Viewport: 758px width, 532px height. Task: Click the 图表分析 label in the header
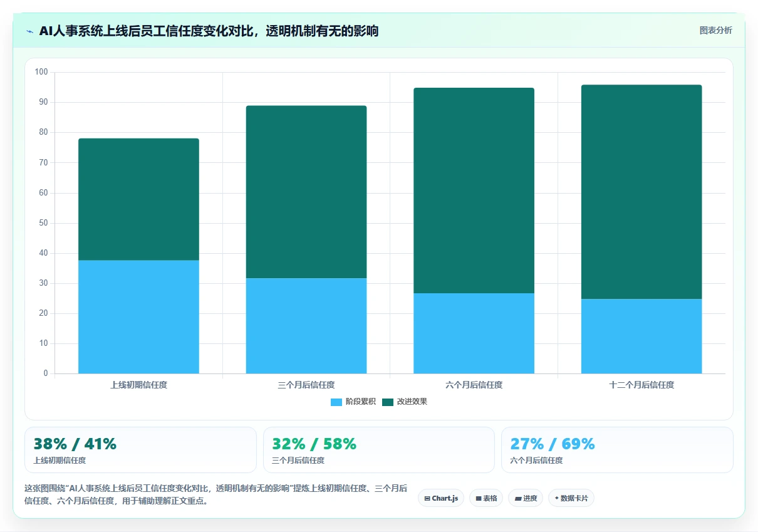tap(715, 31)
